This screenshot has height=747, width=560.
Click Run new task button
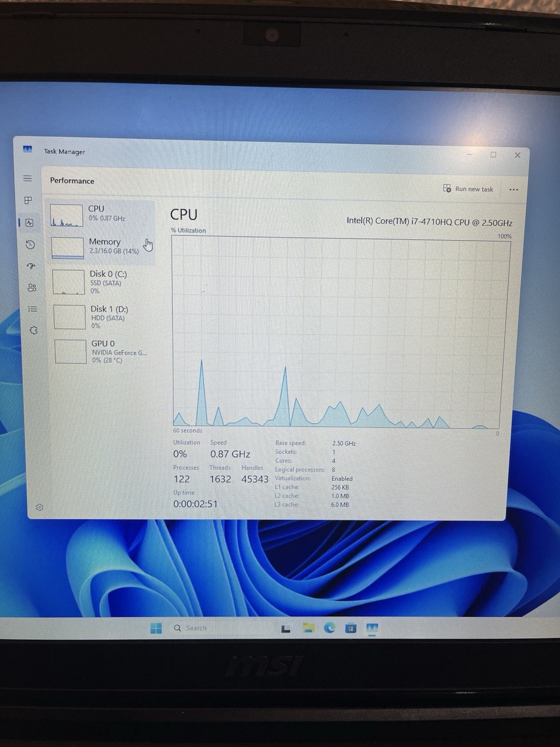[x=468, y=189]
